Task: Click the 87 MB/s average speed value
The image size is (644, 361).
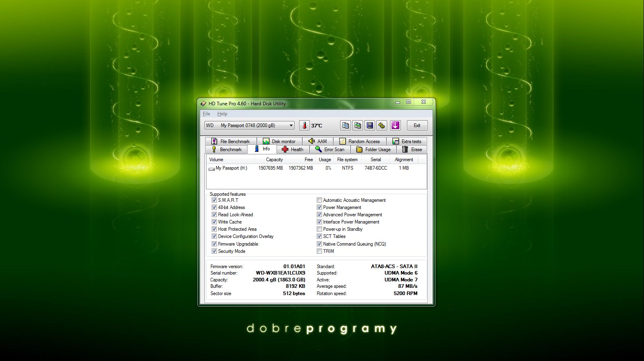Action: click(408, 286)
